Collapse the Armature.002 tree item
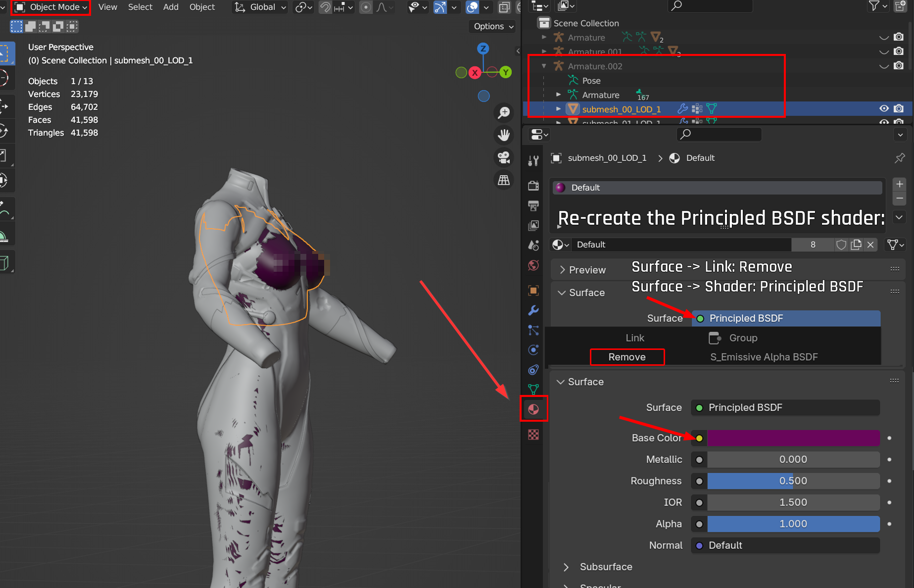 click(x=544, y=66)
